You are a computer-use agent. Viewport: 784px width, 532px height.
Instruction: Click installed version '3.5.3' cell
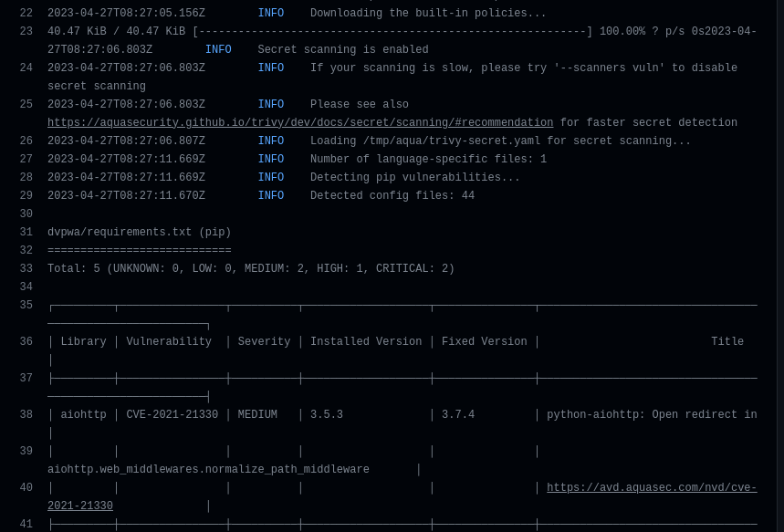coord(327,414)
